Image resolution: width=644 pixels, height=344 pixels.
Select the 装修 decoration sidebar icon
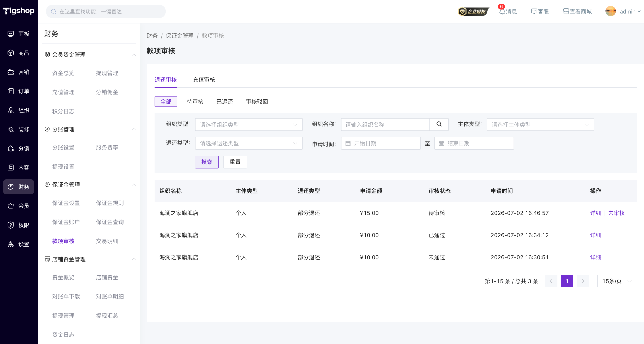click(x=10, y=129)
